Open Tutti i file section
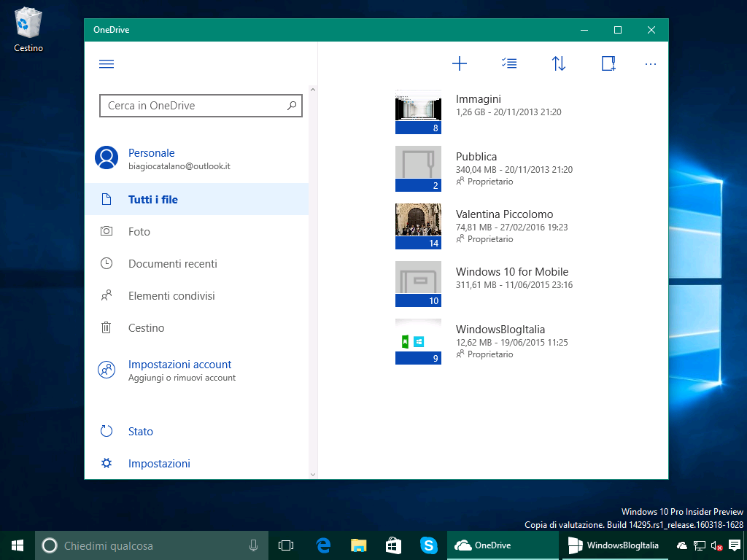 point(197,200)
